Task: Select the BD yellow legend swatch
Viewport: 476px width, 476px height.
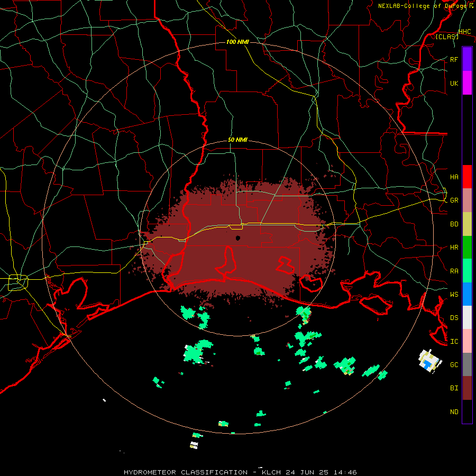Action: coord(467,224)
